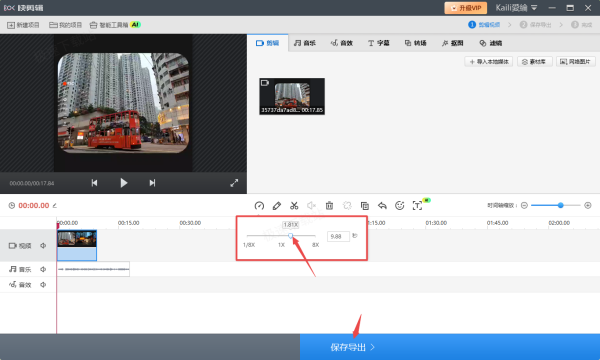Select the audio waveform clip on music track

pyautogui.click(x=93, y=269)
